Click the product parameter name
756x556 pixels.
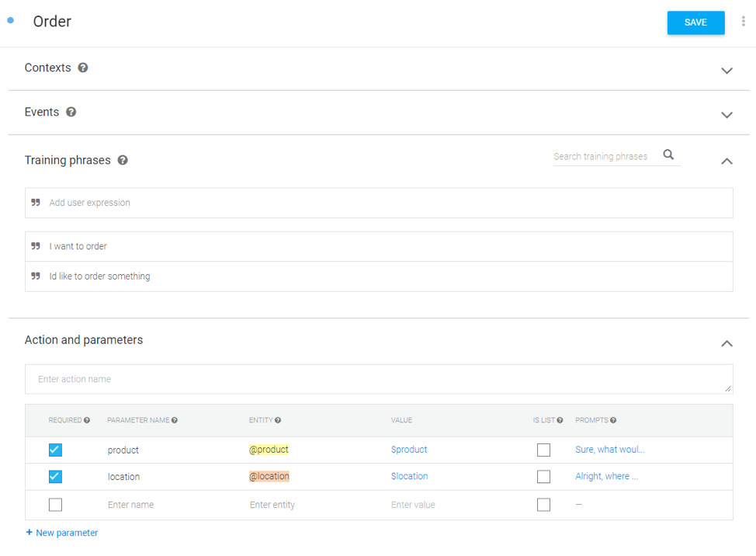point(123,450)
